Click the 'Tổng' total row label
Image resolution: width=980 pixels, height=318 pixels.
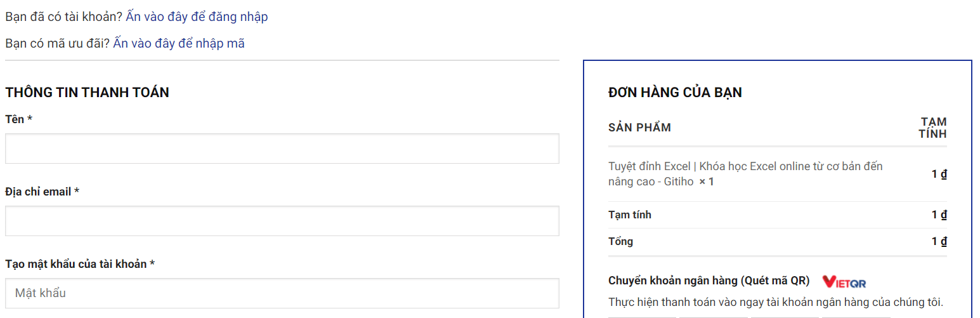[620, 241]
